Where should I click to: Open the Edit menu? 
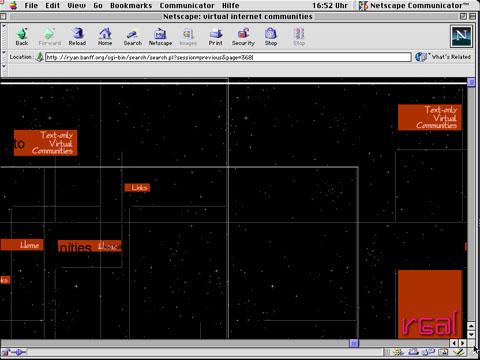click(x=52, y=6)
